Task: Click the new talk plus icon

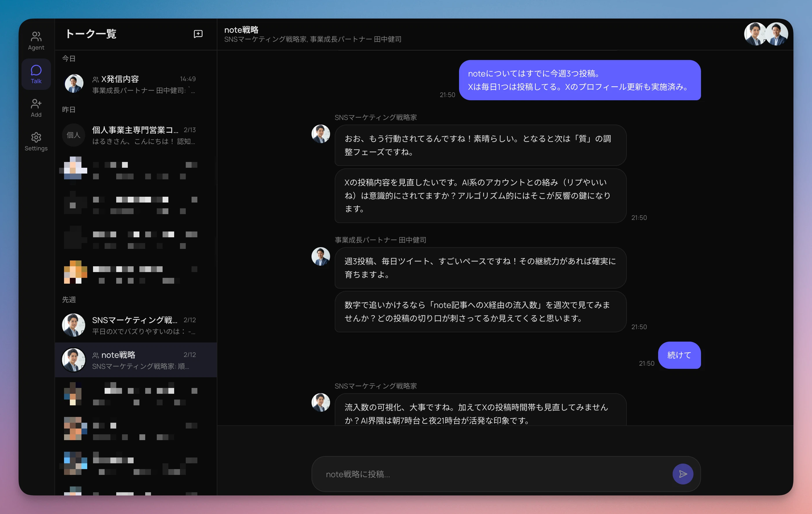Action: click(x=198, y=34)
